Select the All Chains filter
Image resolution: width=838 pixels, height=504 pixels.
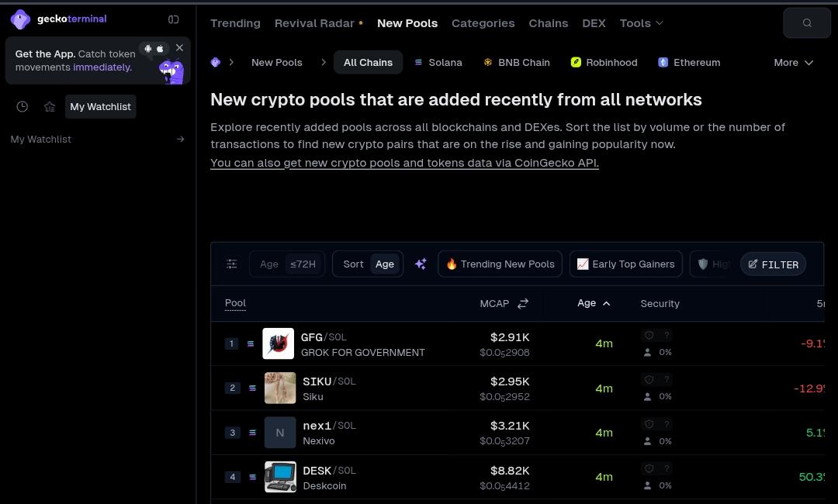(369, 63)
